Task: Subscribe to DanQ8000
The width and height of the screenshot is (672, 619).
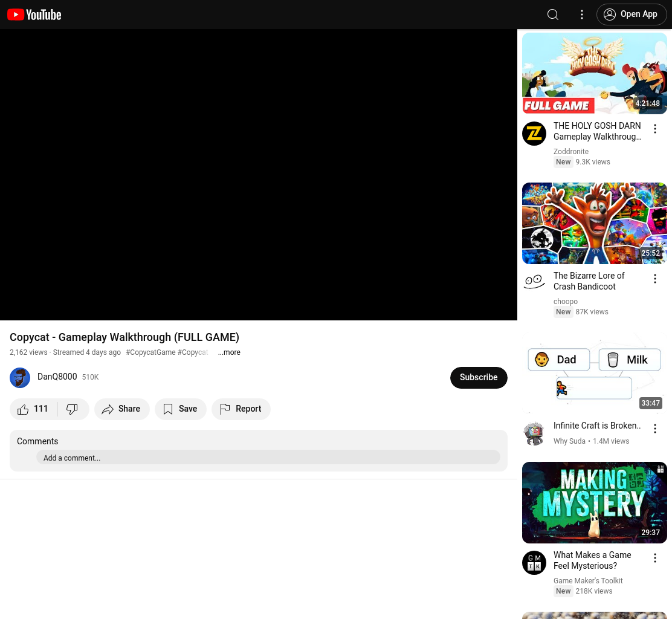Action: (x=479, y=378)
